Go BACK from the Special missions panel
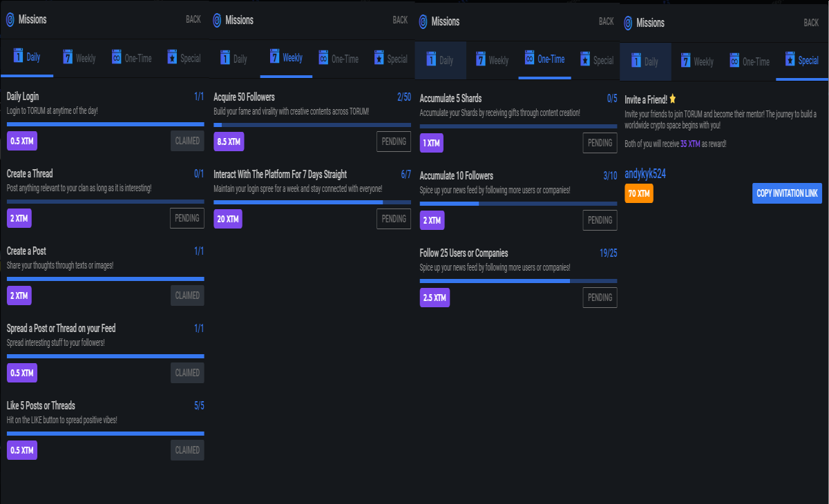 click(x=811, y=23)
